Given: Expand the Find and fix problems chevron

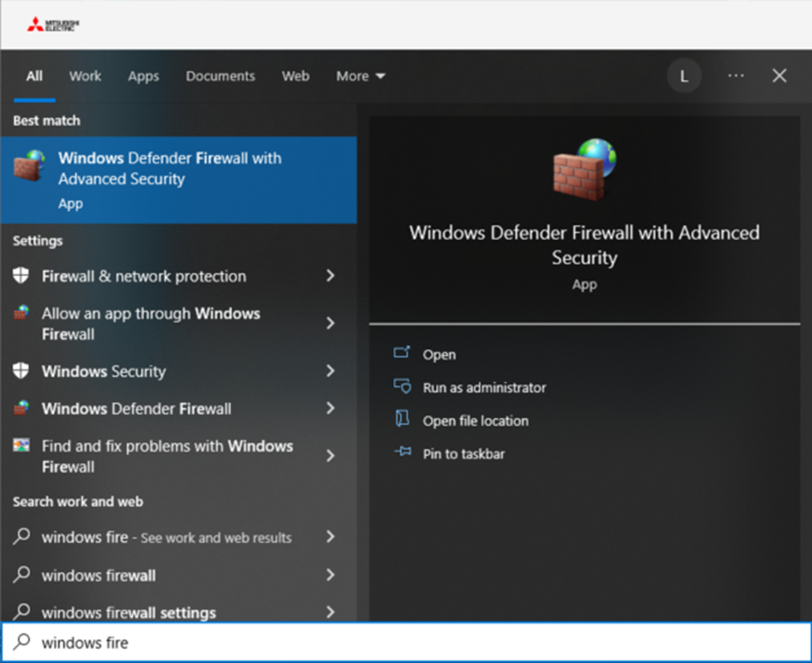Looking at the screenshot, I should (331, 456).
